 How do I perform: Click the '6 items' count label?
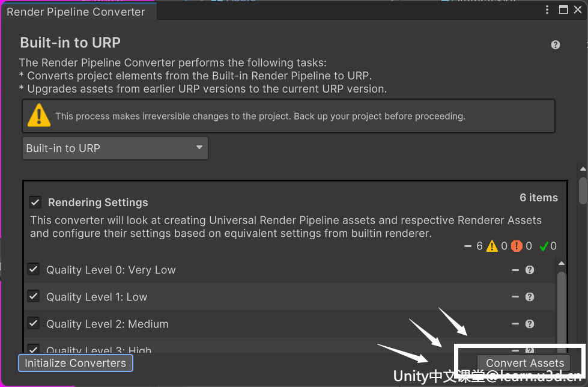539,198
